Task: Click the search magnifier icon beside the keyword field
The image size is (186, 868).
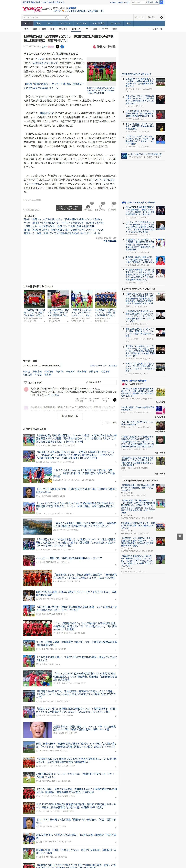Action: pos(66,18)
